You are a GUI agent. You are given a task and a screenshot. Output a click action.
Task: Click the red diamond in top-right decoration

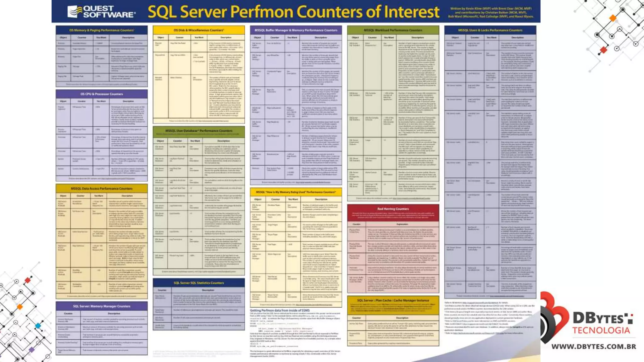click(x=603, y=50)
